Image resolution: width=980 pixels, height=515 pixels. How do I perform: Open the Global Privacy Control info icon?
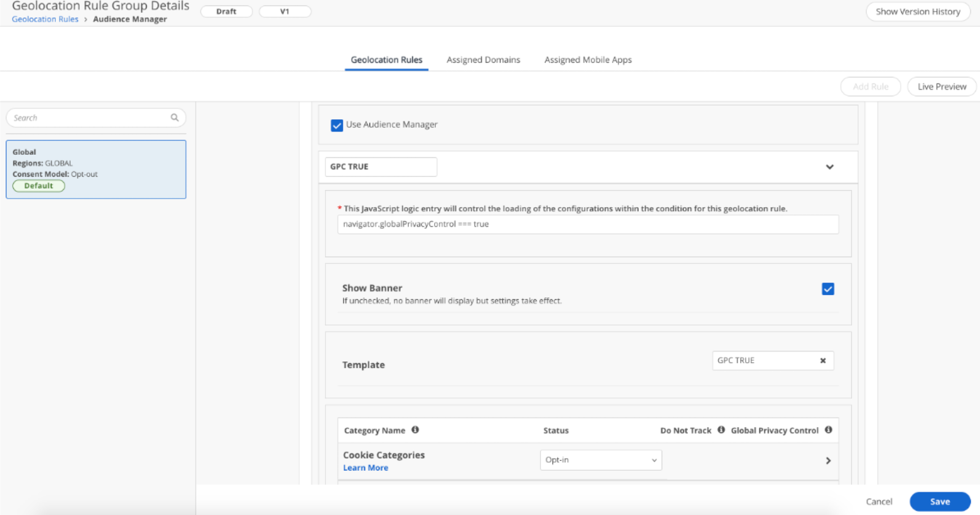[828, 430]
